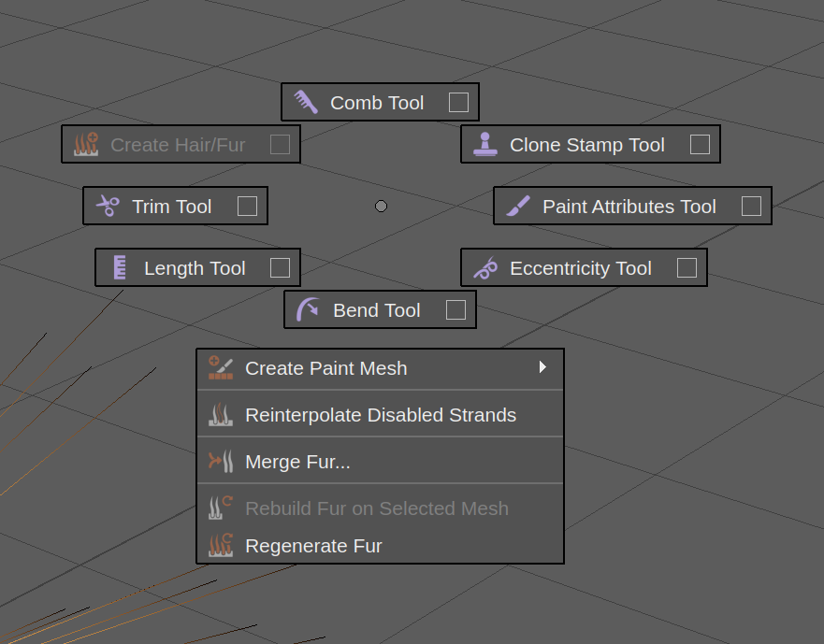Open Paint Attributes Tool options box
824x644 pixels.
click(x=751, y=206)
